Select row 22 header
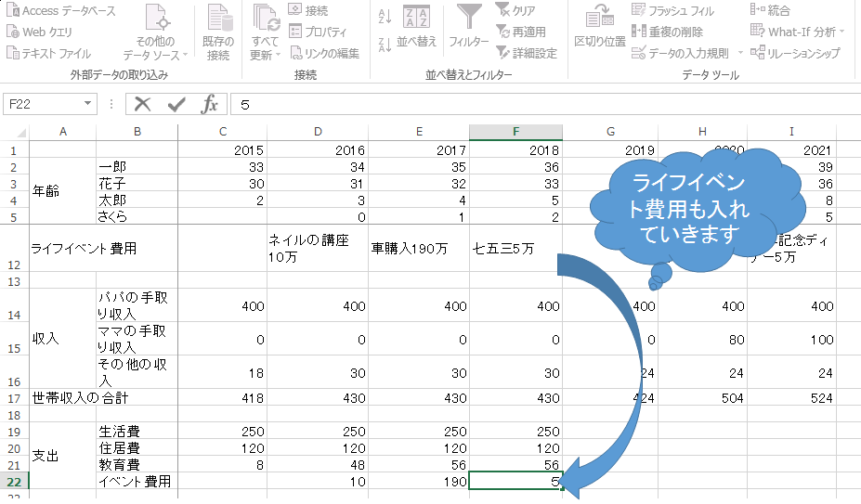The width and height of the screenshot is (861, 504). click(x=14, y=482)
